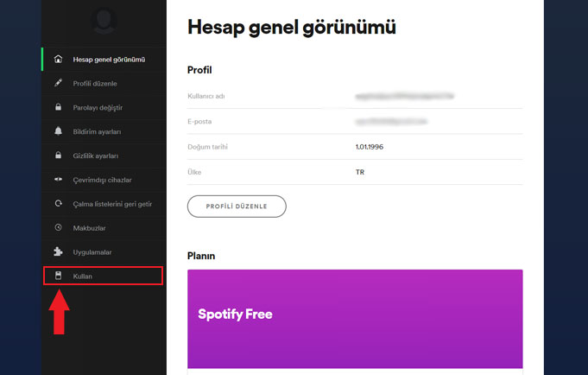Open Bildirim ayarları settings

(x=97, y=131)
